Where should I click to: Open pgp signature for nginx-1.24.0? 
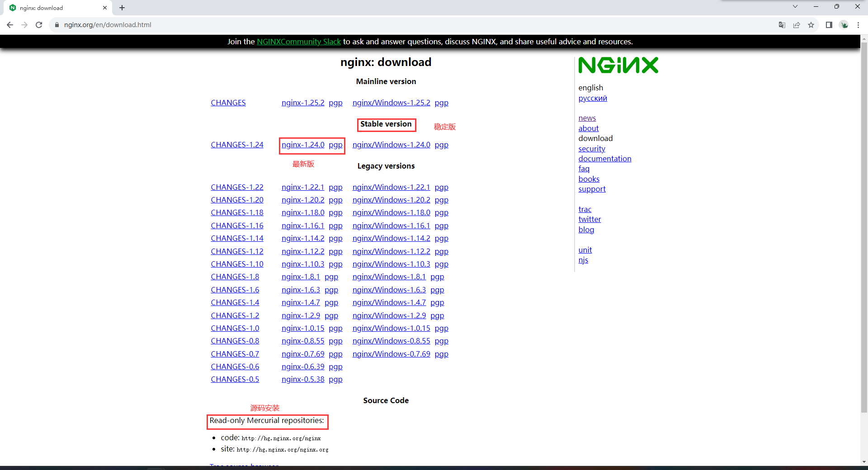pyautogui.click(x=335, y=145)
